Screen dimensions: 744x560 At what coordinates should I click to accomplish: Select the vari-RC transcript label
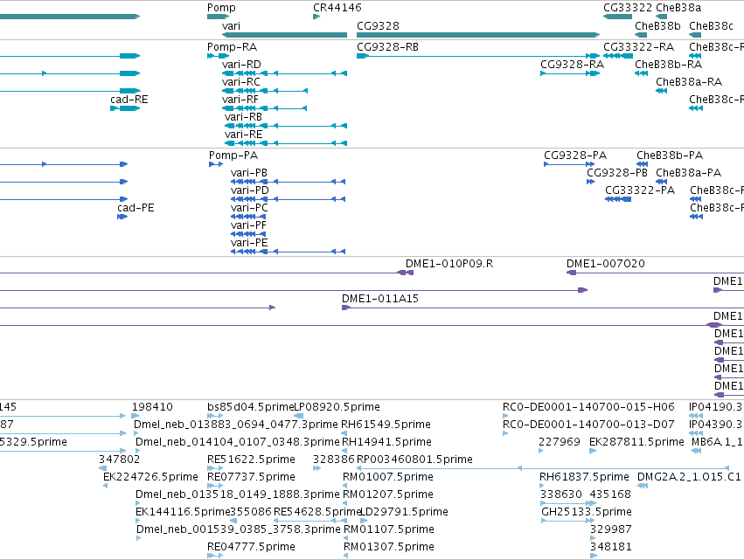241,82
